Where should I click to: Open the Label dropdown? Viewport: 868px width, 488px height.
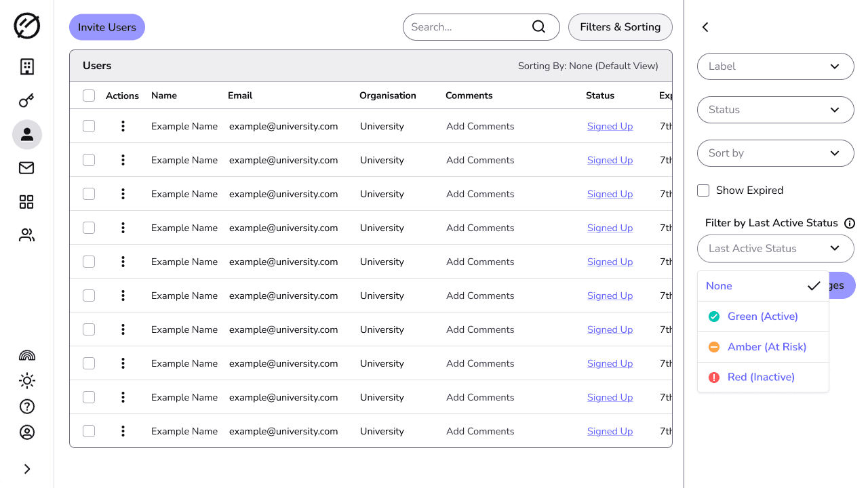pyautogui.click(x=776, y=66)
